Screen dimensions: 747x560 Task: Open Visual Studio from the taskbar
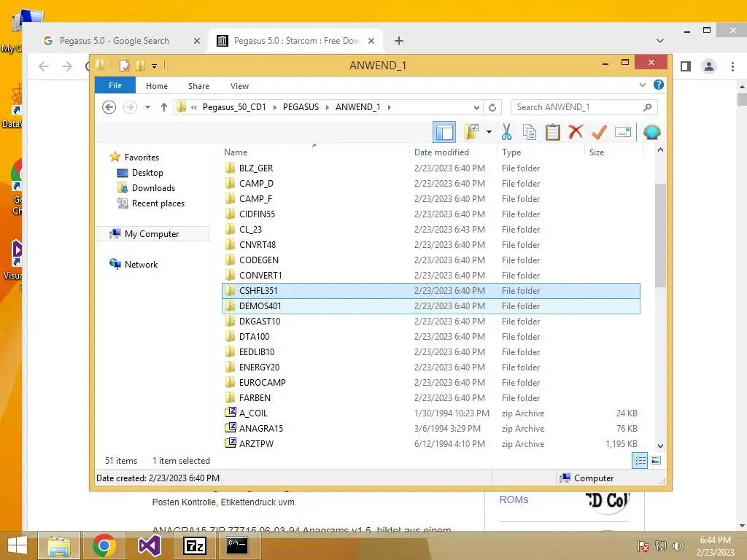[x=149, y=545]
